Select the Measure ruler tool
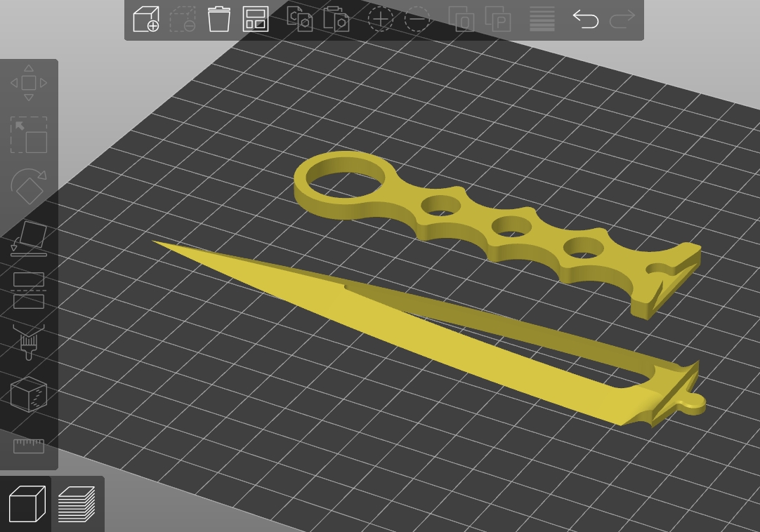 pyautogui.click(x=29, y=446)
